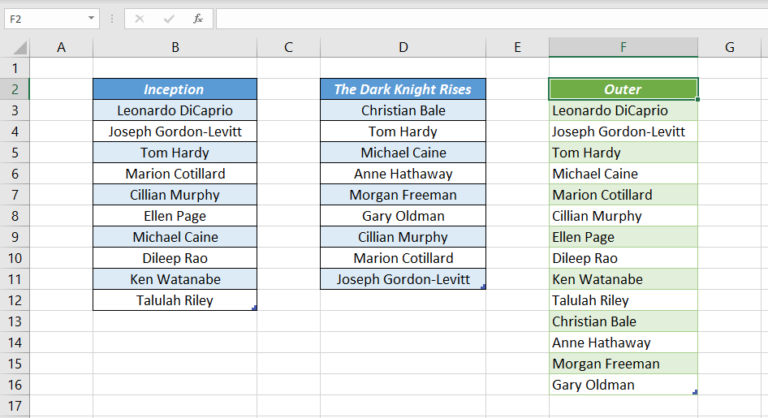Select Leonardo DiCaprio in column B
The width and height of the screenshot is (768, 418).
click(x=175, y=110)
